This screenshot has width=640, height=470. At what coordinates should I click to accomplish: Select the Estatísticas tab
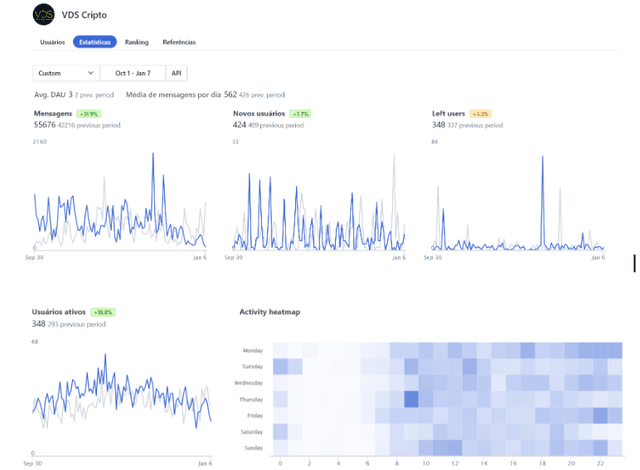(x=95, y=42)
